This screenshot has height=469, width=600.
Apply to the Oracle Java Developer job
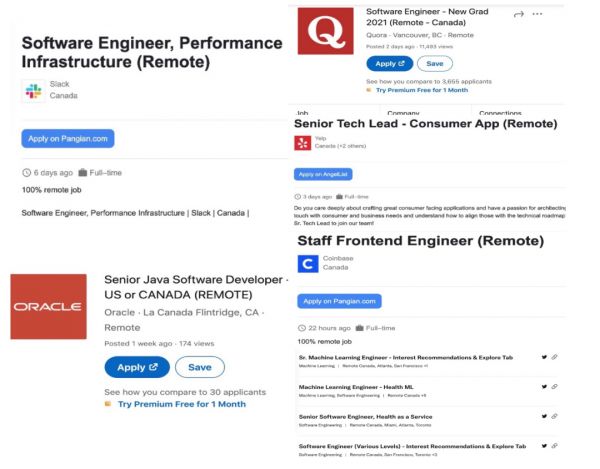tap(137, 367)
